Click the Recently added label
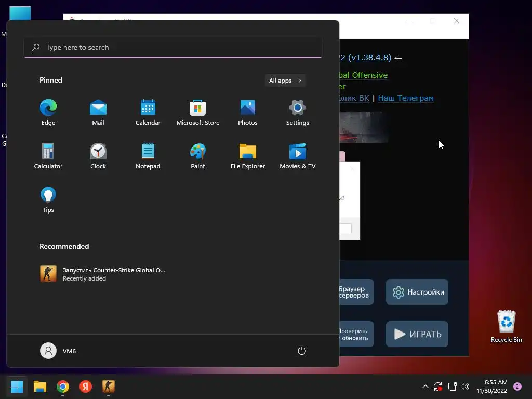532x399 pixels. [85, 278]
